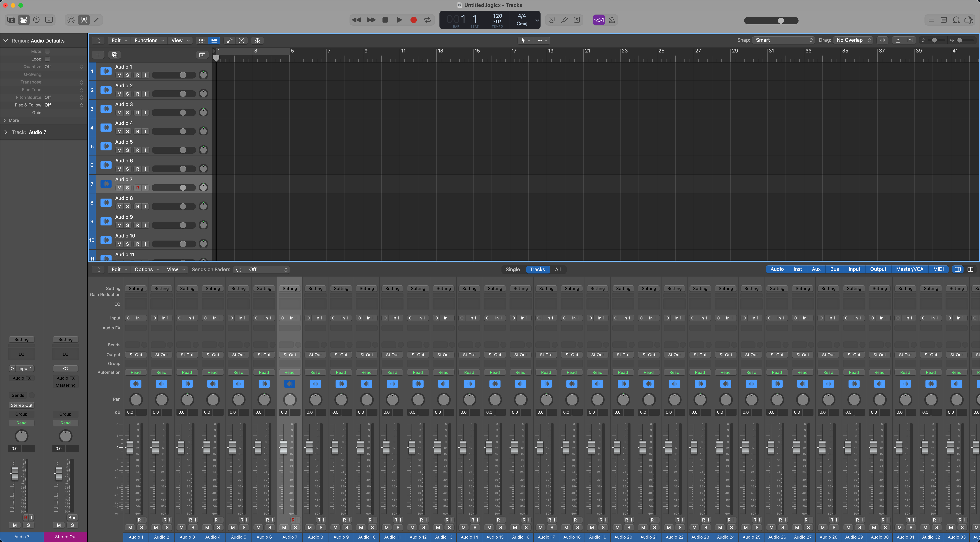Click the Rewind transport button
This screenshot has height=542, width=980.
(356, 20)
